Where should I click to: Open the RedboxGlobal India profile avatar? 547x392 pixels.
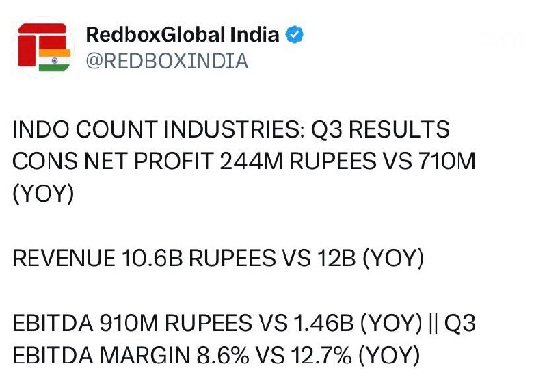44,47
